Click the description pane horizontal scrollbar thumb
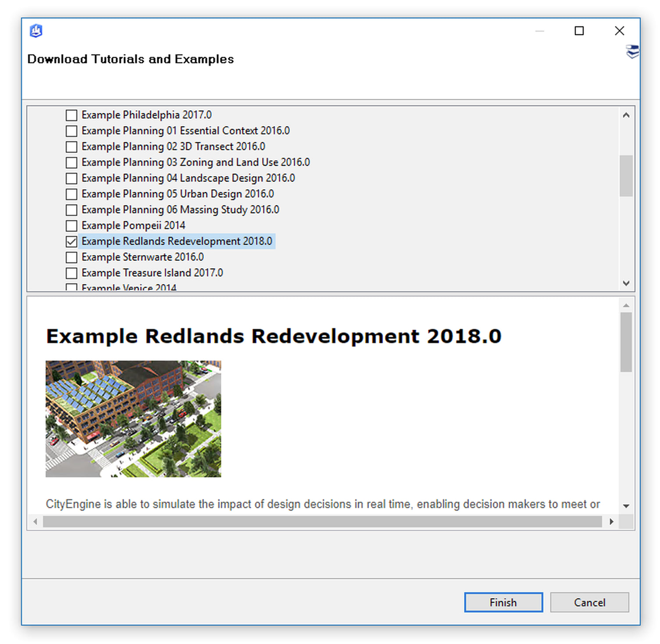 [323, 522]
